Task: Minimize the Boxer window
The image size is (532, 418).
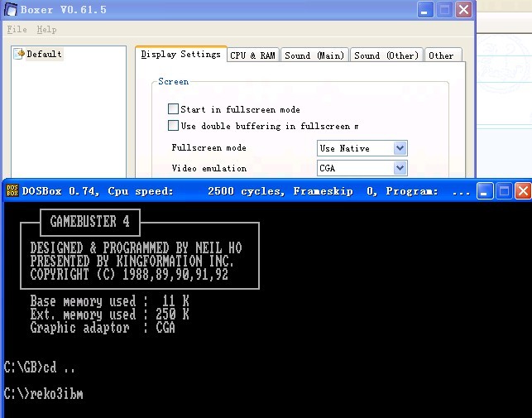Action: pos(424,10)
